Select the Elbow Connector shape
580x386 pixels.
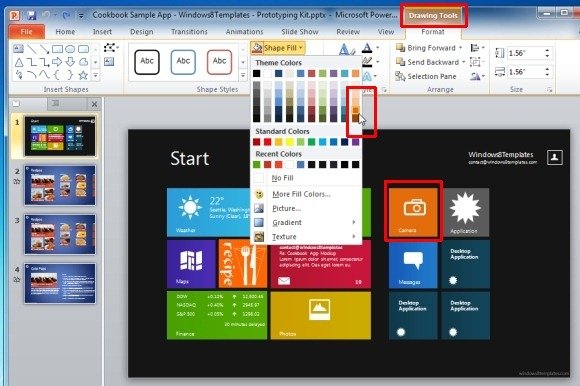click(x=32, y=62)
